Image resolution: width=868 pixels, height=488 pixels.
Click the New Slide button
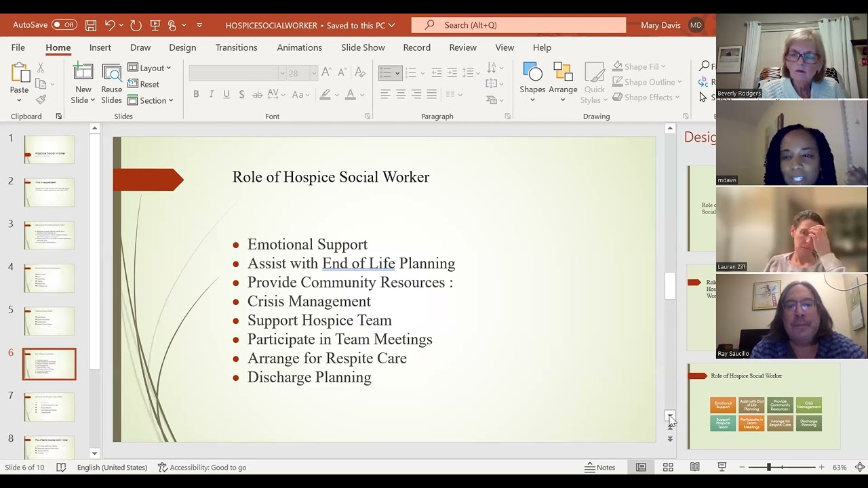pyautogui.click(x=83, y=83)
